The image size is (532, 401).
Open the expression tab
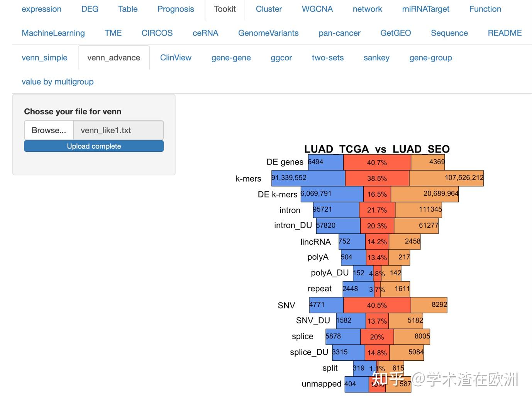click(41, 9)
